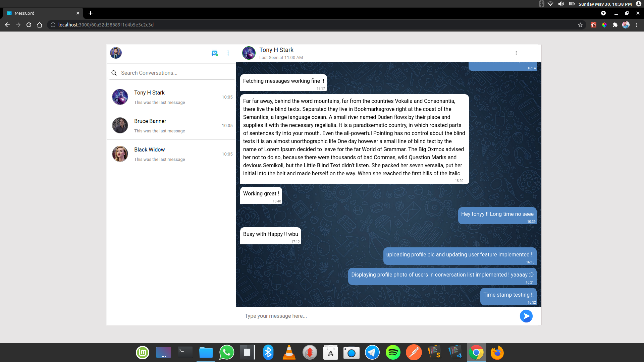Open the Bruce Banner conversation
The height and width of the screenshot is (362, 644).
click(171, 125)
